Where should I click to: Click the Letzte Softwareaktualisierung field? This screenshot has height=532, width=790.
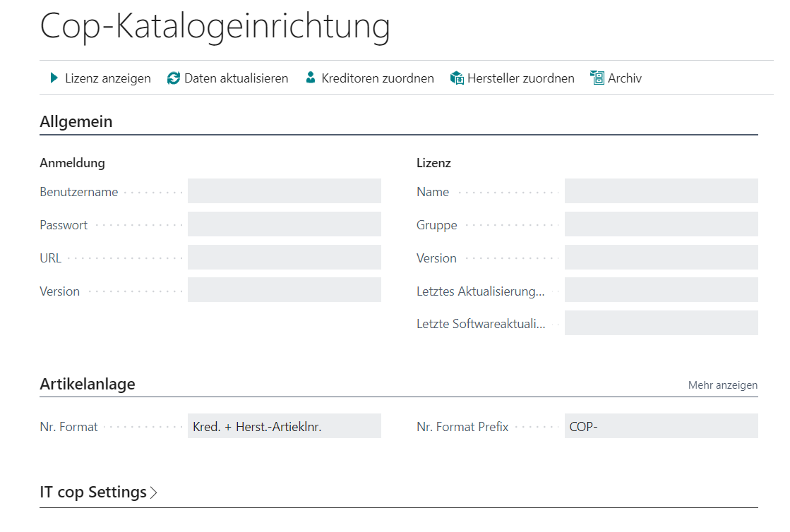[x=661, y=323]
